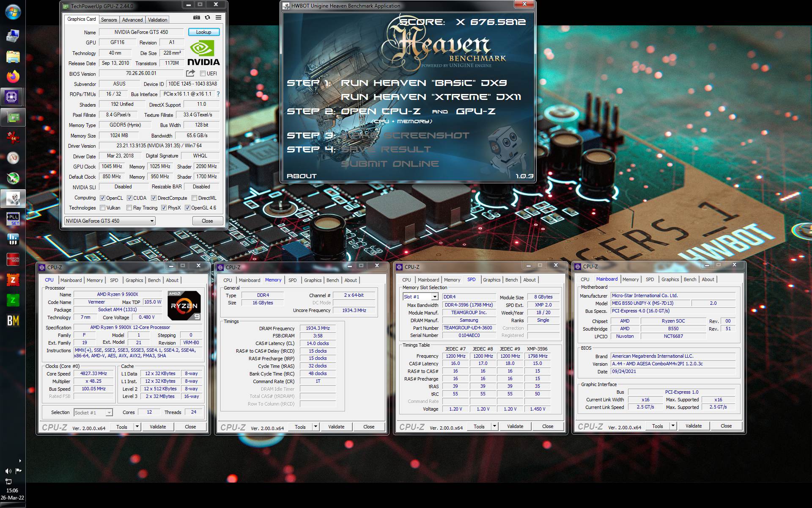812x508 pixels.
Task: Open the Bench tab in the first CPU-Z window
Action: (x=154, y=280)
